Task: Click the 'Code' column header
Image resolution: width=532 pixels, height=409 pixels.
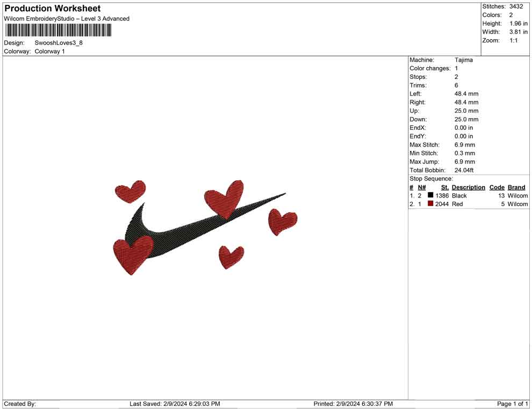Action: 497,187
